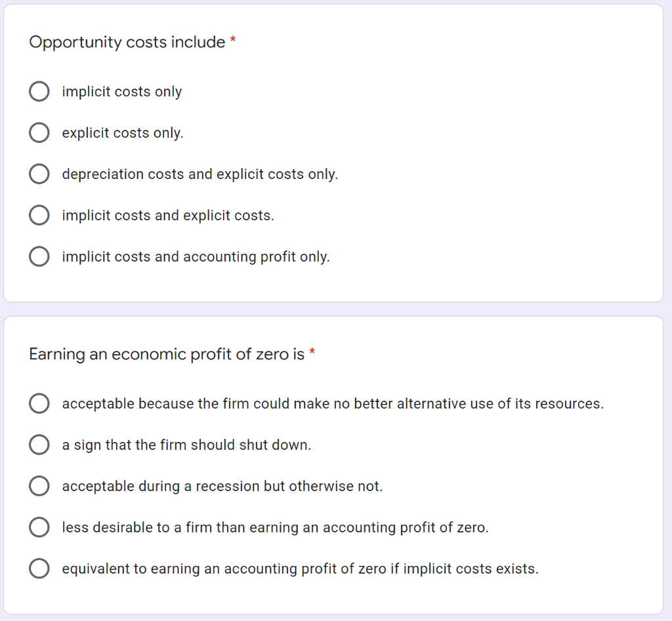Image resolution: width=672 pixels, height=621 pixels.
Task: Select "implicit costs only" radio button
Action: coord(39,91)
